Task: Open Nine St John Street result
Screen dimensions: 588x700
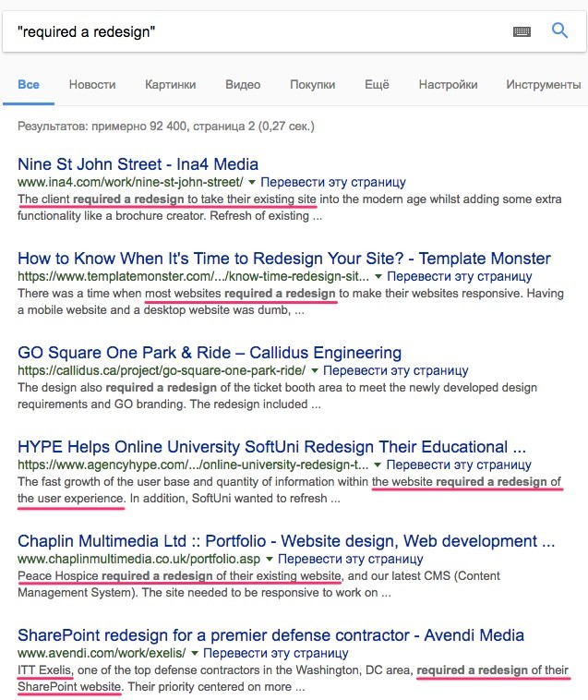Action: click(138, 164)
